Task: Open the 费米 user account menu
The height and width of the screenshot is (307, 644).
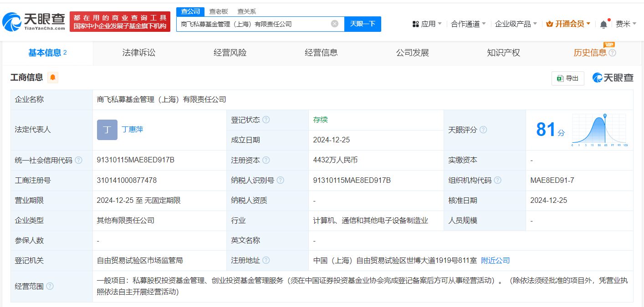Action: pyautogui.click(x=626, y=24)
